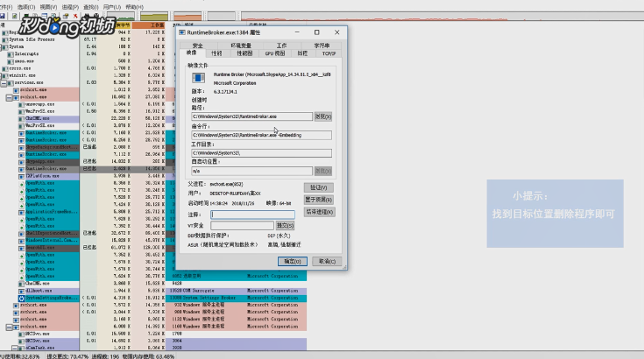This screenshot has width=644, height=359.
Task: Click the 路径 path field
Action: (x=251, y=116)
